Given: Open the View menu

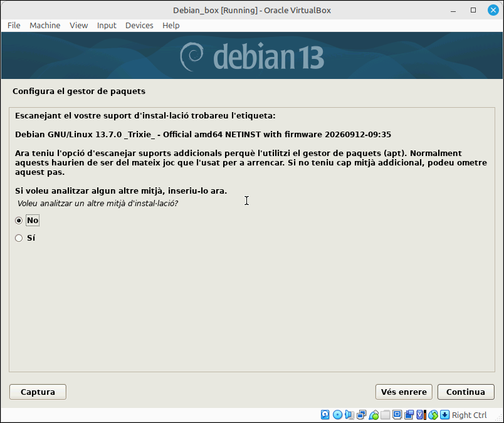Looking at the screenshot, I should coord(79,26).
